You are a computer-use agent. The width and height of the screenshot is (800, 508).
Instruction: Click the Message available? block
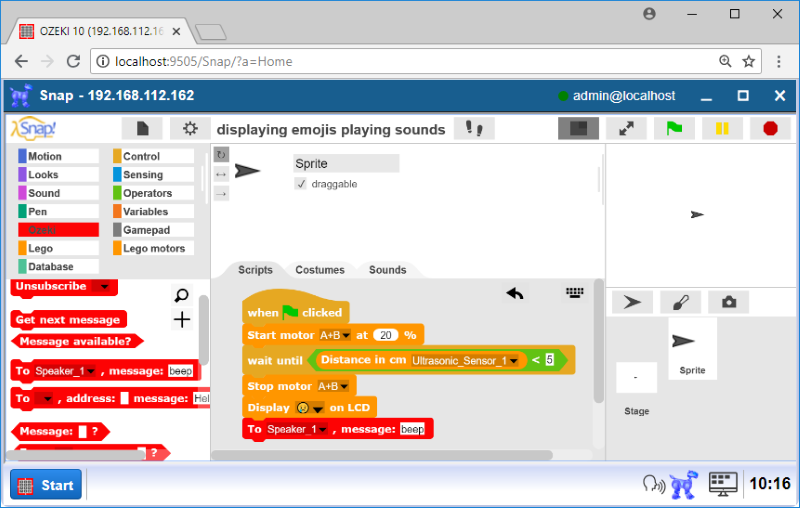coord(76,341)
